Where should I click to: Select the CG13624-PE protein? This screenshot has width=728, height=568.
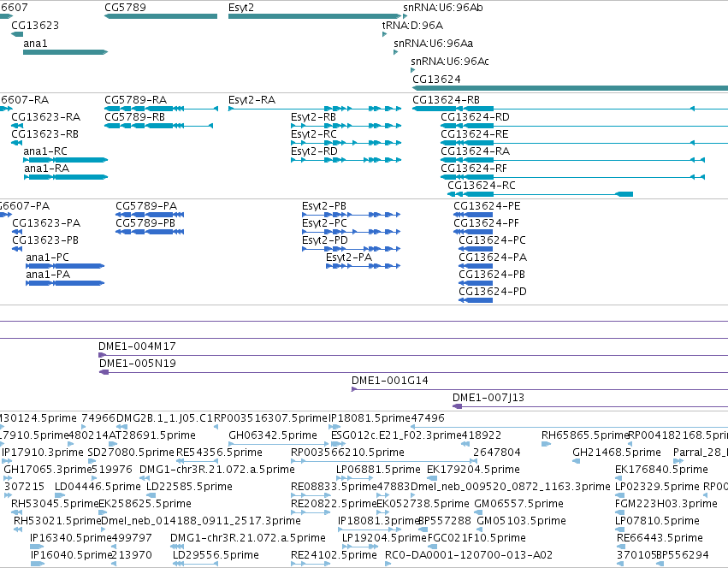point(473,215)
